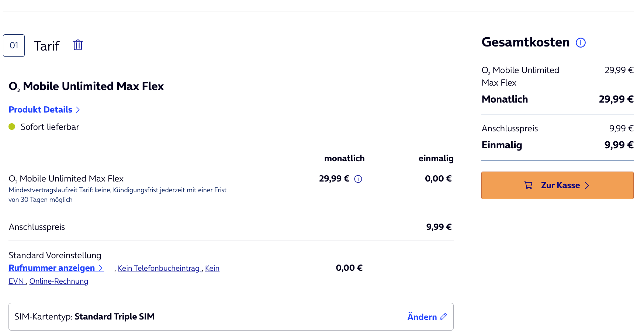Show info for the 29,99 € monthly price
The image size is (644, 335).
[x=358, y=179]
